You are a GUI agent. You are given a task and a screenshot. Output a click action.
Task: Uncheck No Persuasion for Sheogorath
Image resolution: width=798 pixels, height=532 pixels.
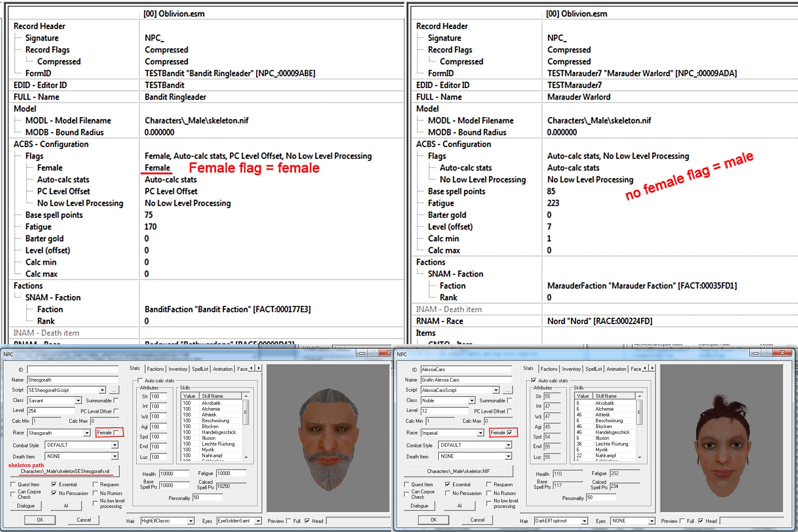click(54, 493)
